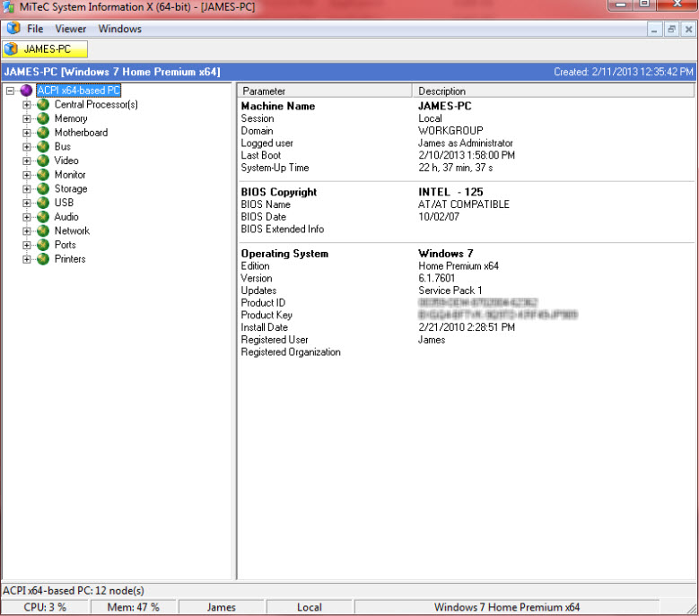699x616 pixels.
Task: Click the Description column header
Action: click(554, 91)
